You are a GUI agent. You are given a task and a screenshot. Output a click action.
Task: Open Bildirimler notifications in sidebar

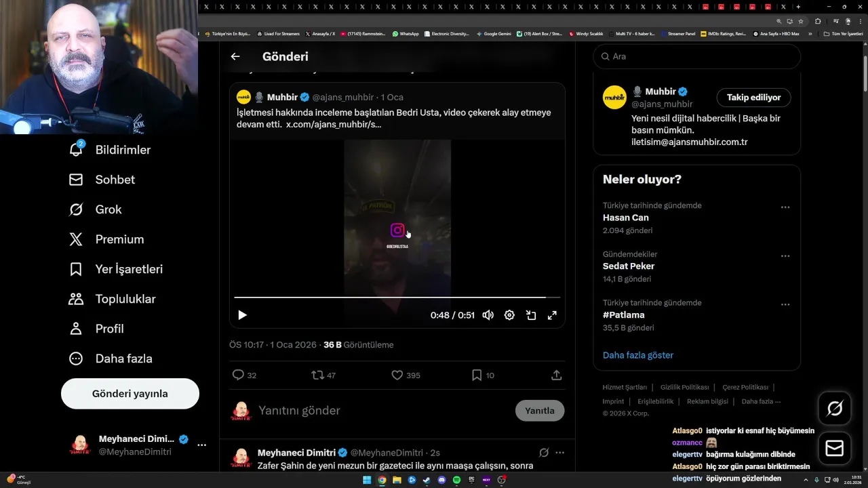110,150
